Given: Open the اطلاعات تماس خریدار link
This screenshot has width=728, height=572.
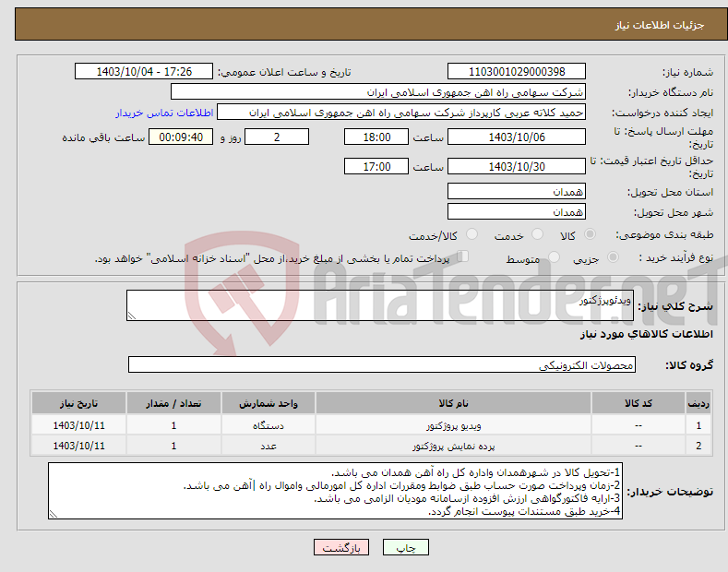Looking at the screenshot, I should [x=164, y=113].
